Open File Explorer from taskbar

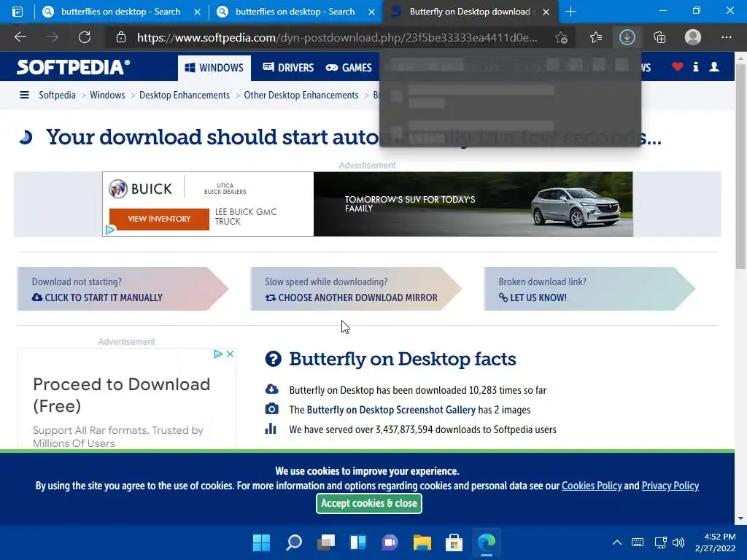[x=422, y=542]
